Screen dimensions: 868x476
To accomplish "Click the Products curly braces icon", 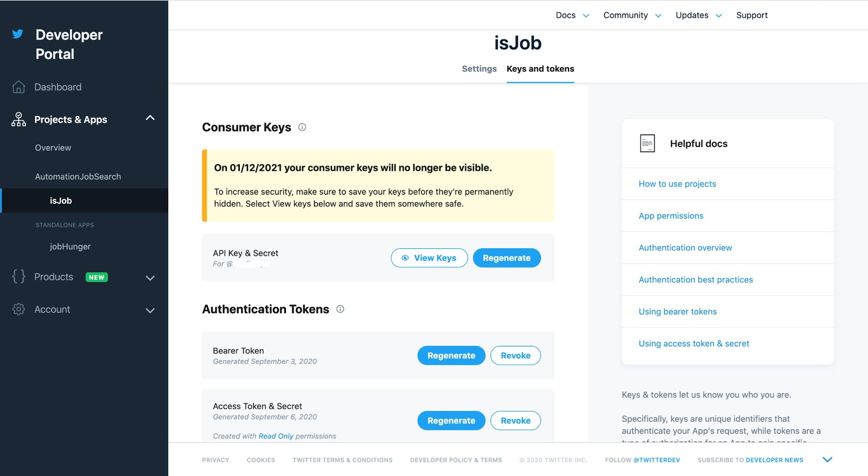I will coord(18,276).
